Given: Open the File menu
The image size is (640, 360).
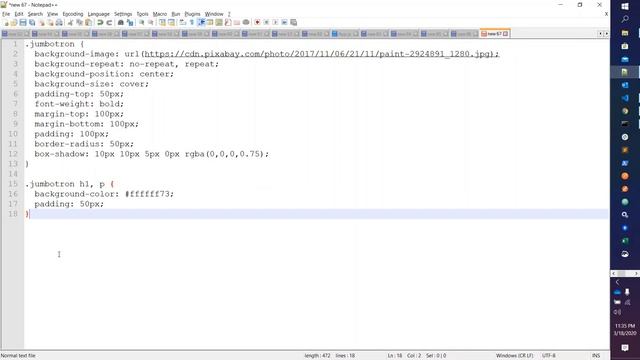Looking at the screenshot, I should (6, 14).
